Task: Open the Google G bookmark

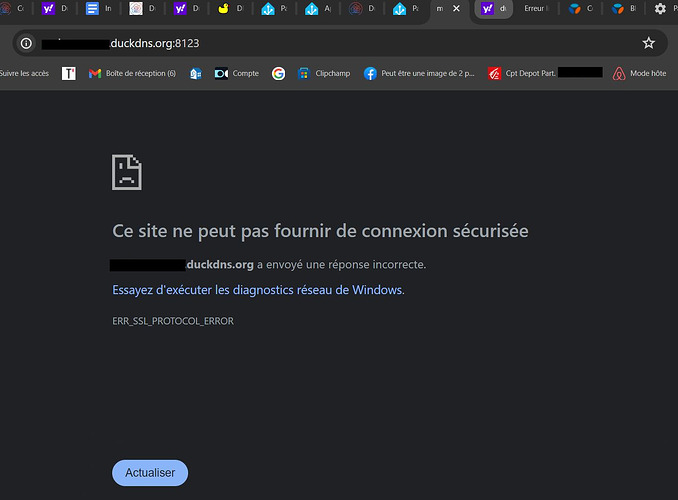Action: 278,74
